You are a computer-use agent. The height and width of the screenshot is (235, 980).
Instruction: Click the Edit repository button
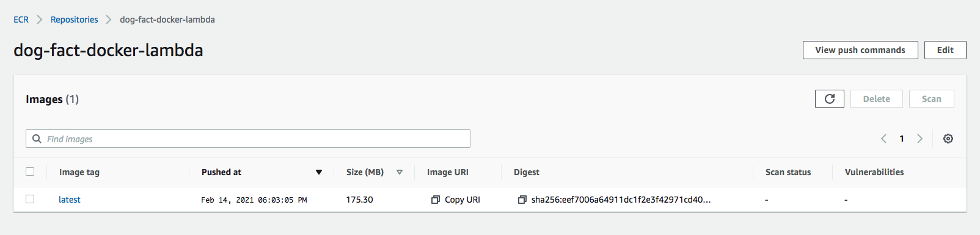tap(945, 50)
